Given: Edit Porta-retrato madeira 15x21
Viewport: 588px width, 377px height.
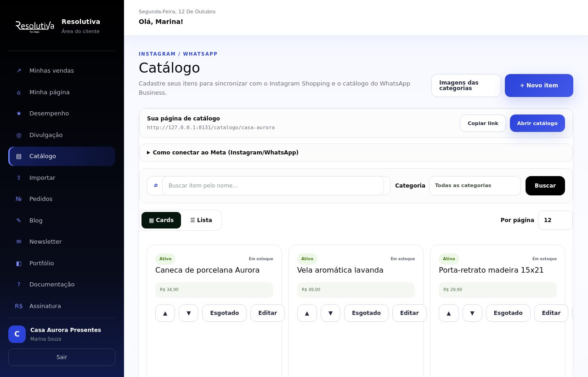Looking at the screenshot, I should pyautogui.click(x=551, y=313).
